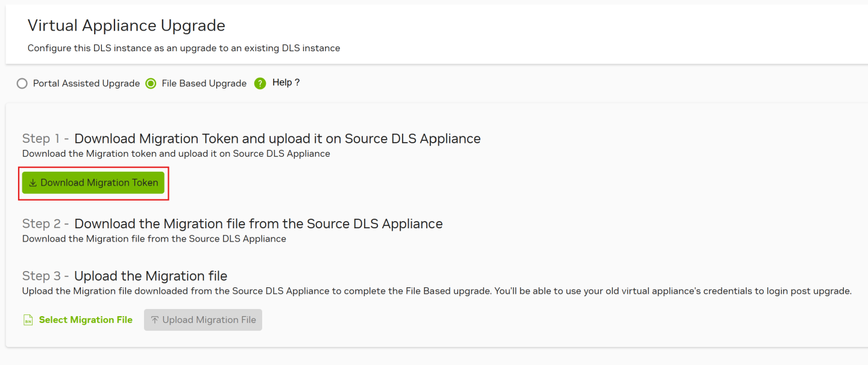Click the Step 1 Download Migration Token heading
The image size is (868, 365).
[x=251, y=139]
